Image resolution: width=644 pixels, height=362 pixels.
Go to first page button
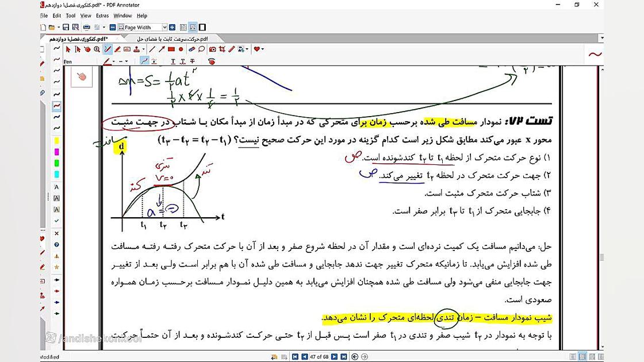point(295,357)
